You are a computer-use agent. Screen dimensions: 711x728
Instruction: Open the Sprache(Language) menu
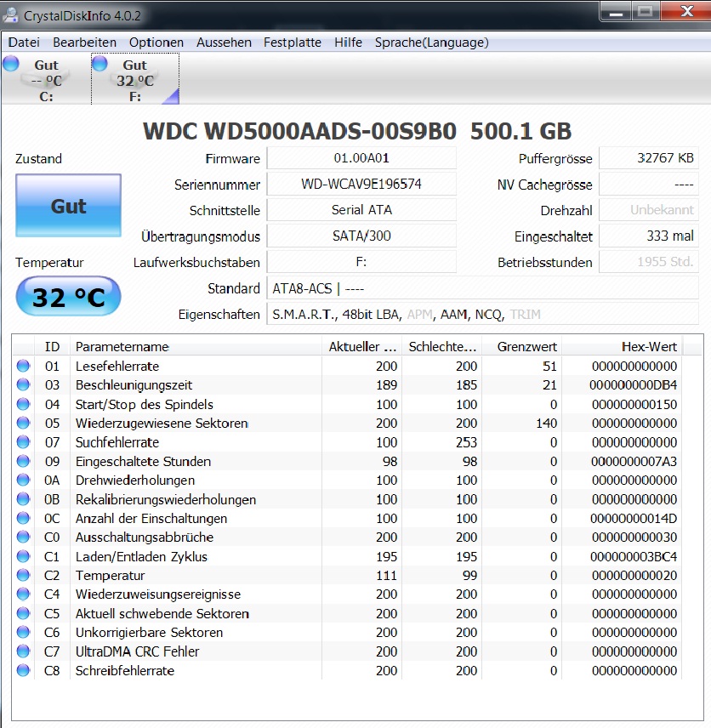[431, 43]
